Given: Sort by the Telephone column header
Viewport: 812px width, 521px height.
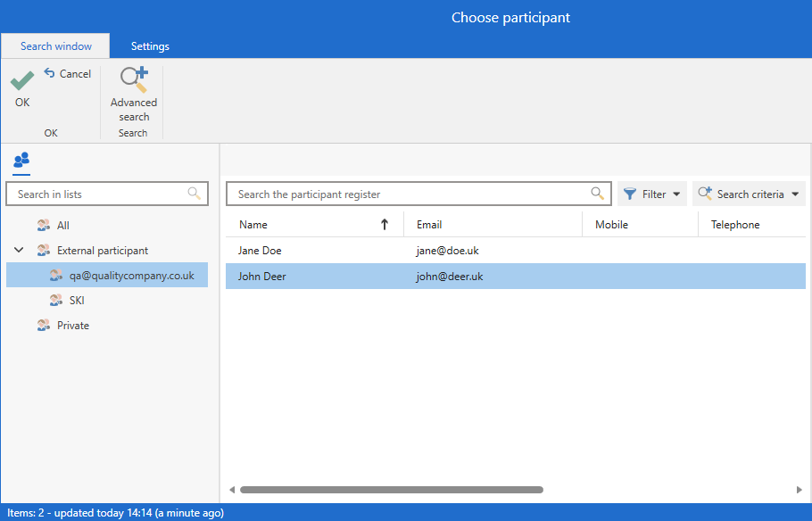Looking at the screenshot, I should click(x=752, y=224).
